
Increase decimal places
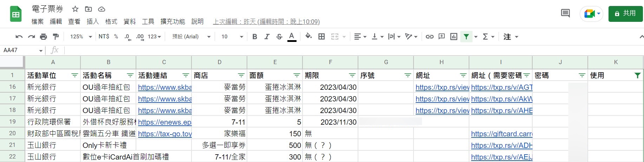pos(140,37)
